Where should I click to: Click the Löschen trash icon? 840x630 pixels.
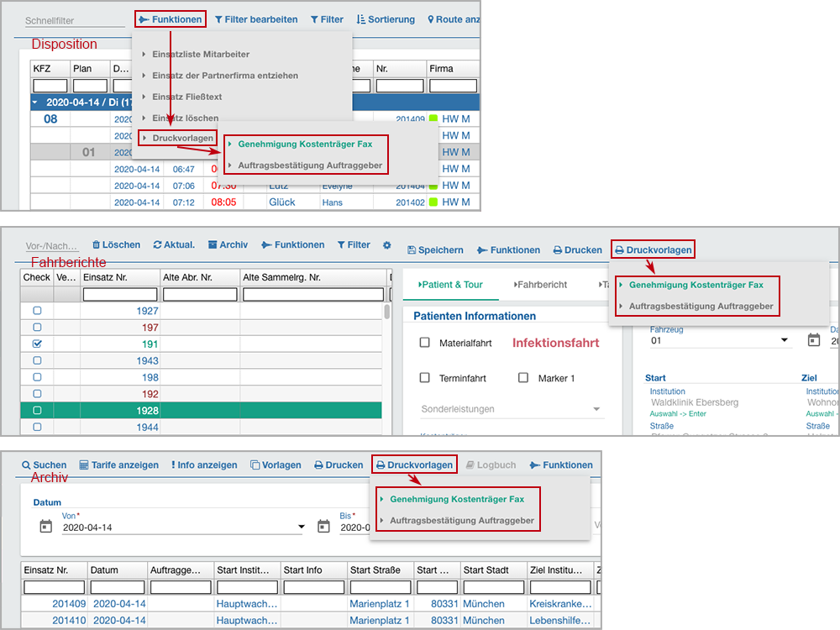pos(96,245)
